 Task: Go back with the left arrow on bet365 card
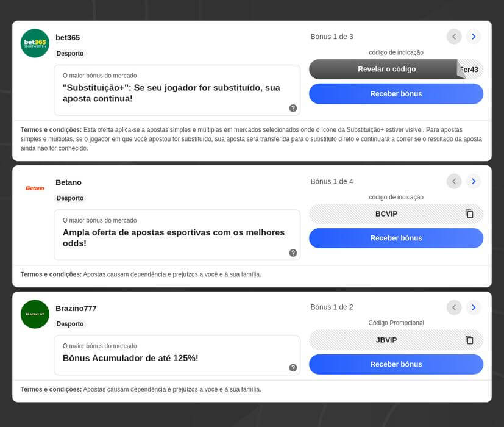pos(454,37)
